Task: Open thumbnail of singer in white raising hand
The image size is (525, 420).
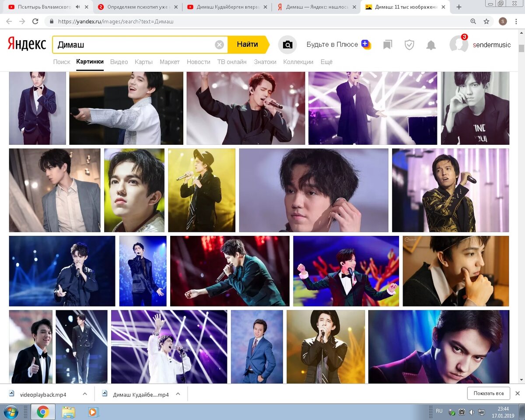Action: (x=169, y=347)
